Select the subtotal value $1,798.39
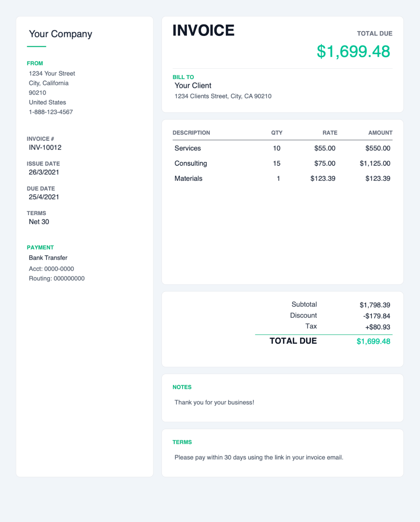This screenshot has height=522, width=420. (375, 305)
